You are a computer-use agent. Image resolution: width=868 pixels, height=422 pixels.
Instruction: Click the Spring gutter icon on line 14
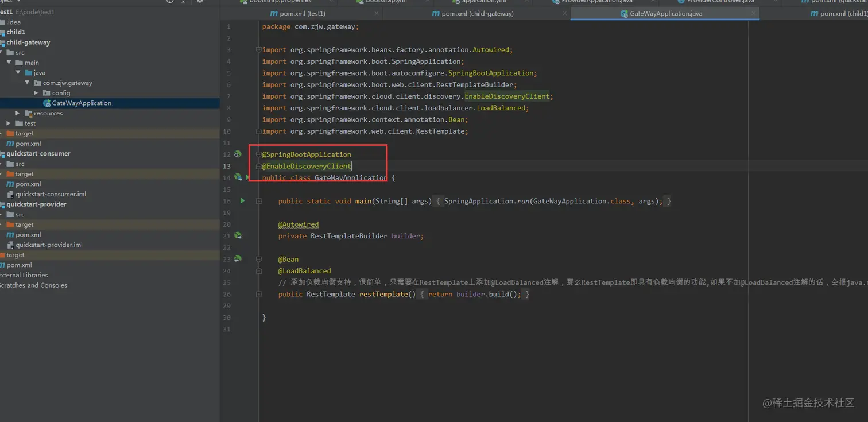[x=238, y=177]
